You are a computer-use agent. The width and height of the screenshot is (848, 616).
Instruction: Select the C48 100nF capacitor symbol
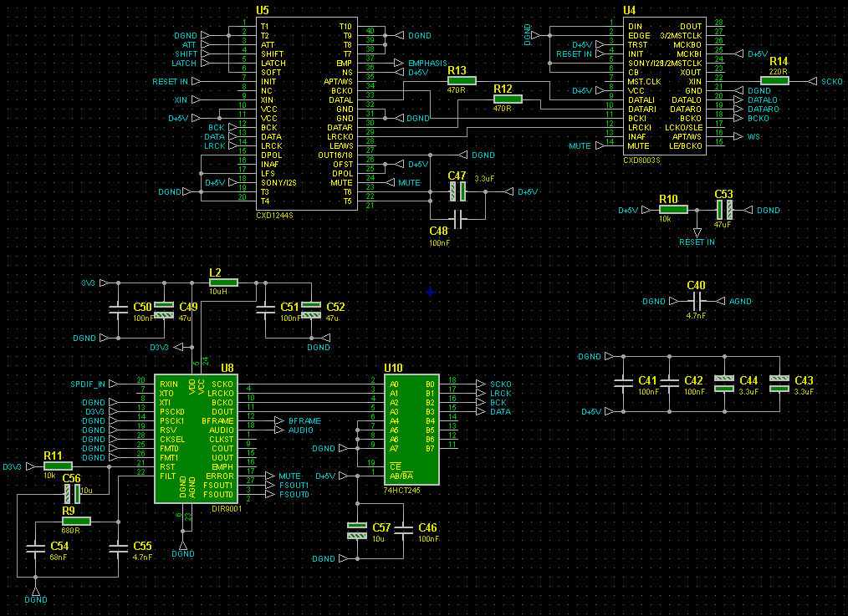pyautogui.click(x=458, y=219)
